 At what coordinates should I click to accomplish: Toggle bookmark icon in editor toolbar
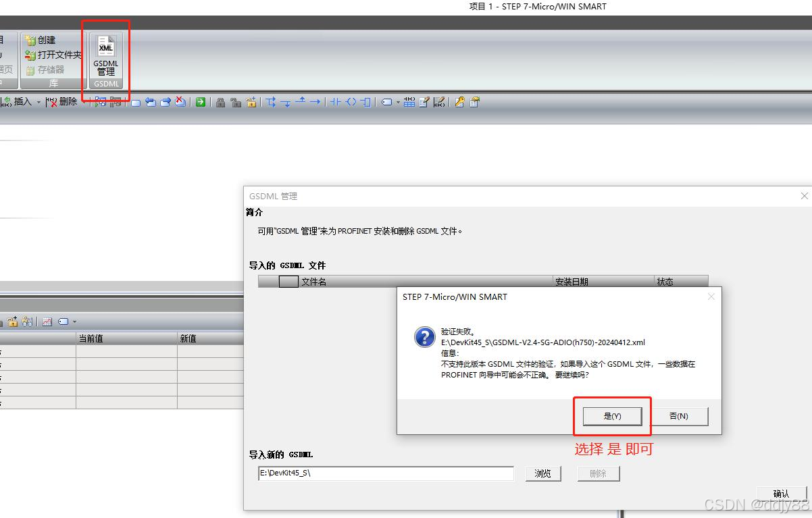coord(136,103)
